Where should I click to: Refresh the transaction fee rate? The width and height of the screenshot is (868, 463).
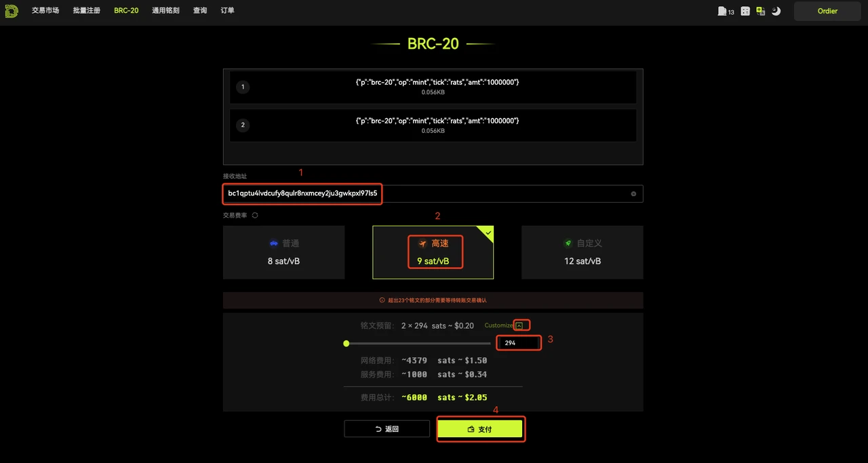tap(255, 216)
